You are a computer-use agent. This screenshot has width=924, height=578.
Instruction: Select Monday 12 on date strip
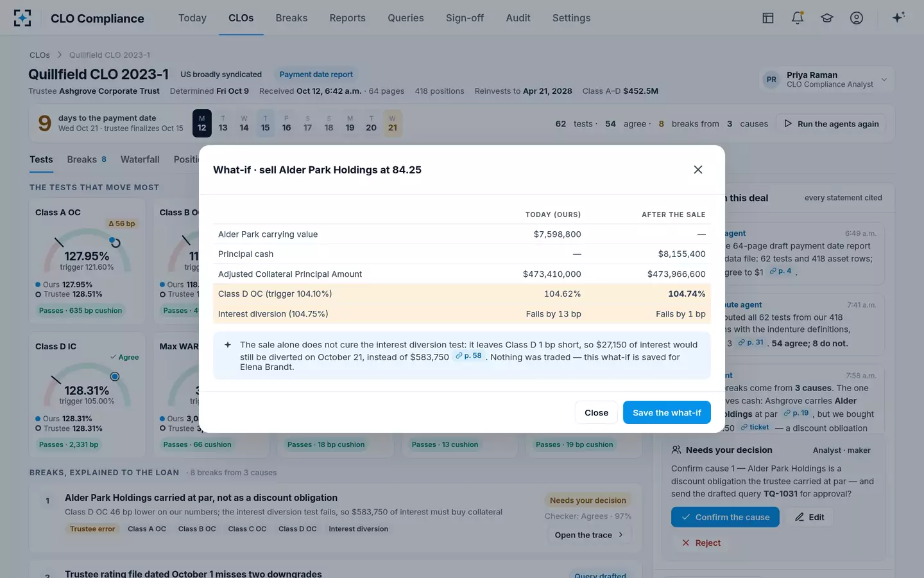point(202,123)
